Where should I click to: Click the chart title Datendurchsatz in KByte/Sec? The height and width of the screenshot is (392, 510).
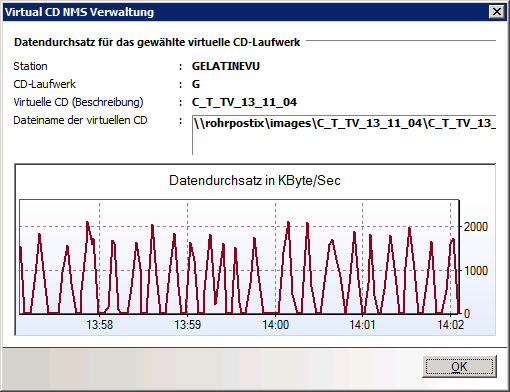255,180
